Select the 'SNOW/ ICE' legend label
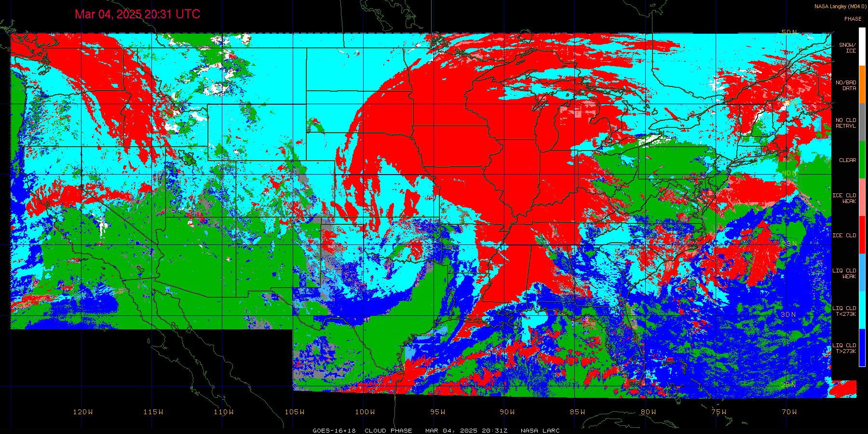Screen dimensions: 868x434 point(847,48)
